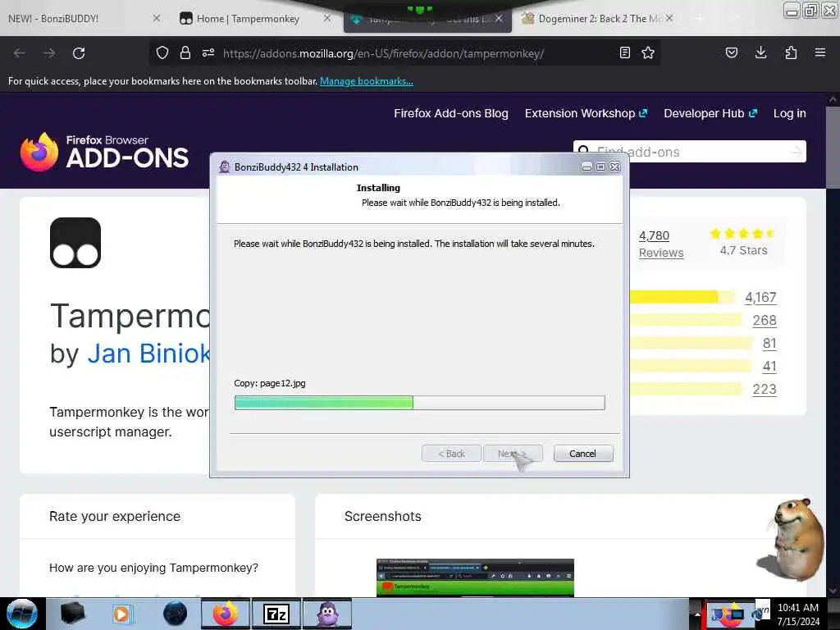Image resolution: width=840 pixels, height=630 pixels.
Task: Click the five-star yellow rating bar
Action: tap(682, 297)
